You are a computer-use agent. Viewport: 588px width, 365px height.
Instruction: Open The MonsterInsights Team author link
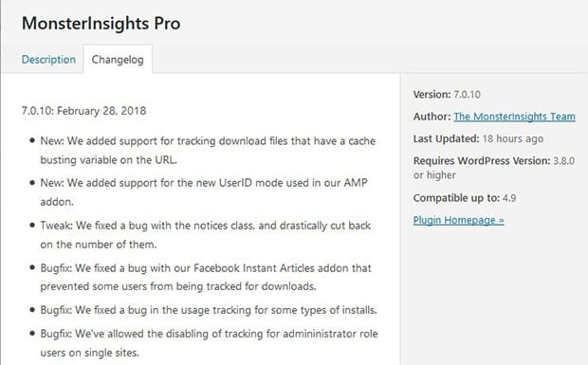(x=514, y=117)
